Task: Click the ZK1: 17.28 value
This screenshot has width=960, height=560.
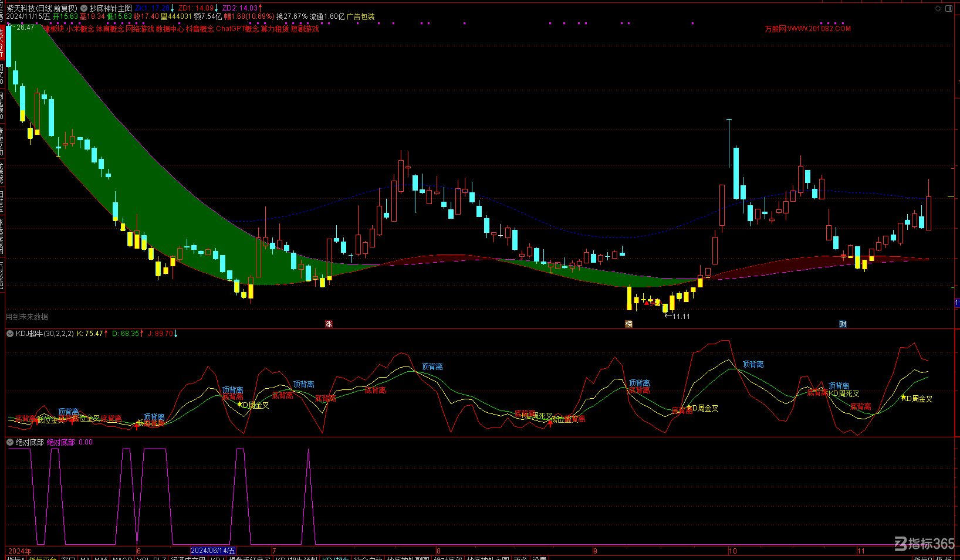Action: coord(153,8)
